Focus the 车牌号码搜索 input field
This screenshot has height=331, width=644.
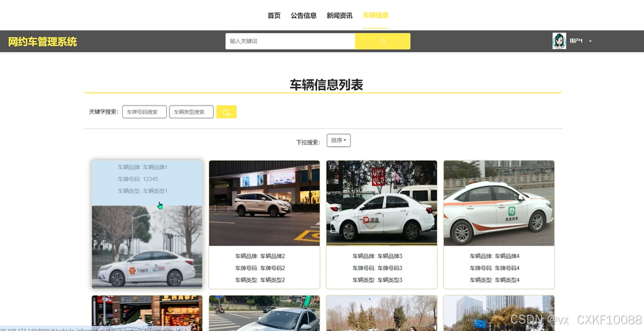pyautogui.click(x=144, y=111)
